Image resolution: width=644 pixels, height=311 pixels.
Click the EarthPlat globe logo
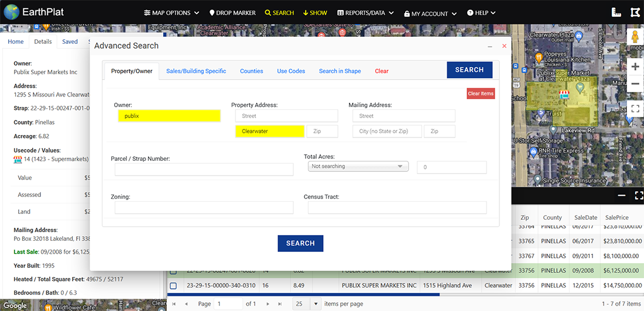tap(11, 12)
